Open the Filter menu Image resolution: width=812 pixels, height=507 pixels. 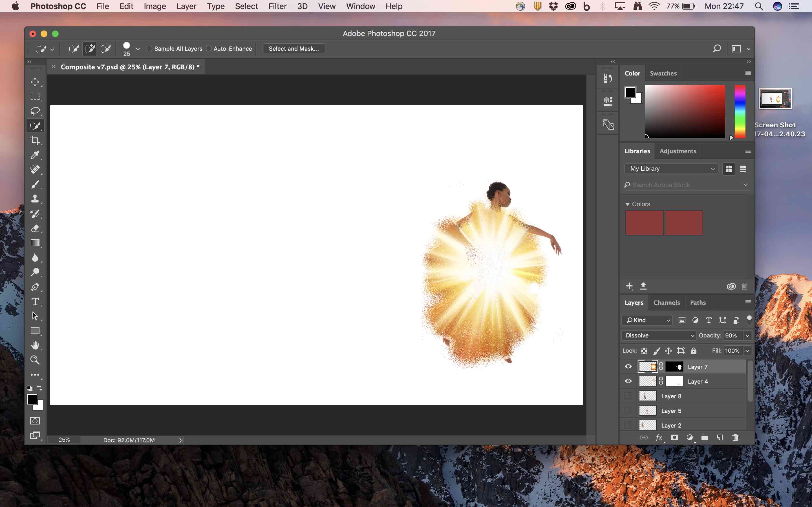277,6
